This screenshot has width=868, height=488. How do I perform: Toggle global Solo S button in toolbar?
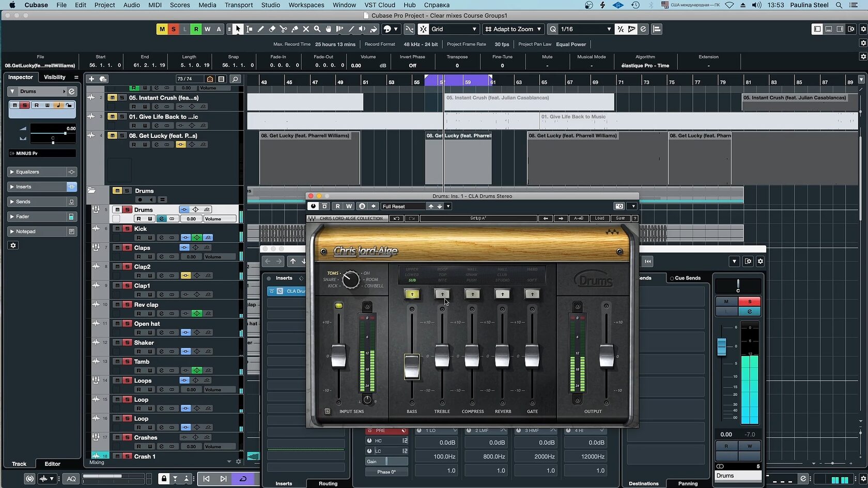(174, 29)
